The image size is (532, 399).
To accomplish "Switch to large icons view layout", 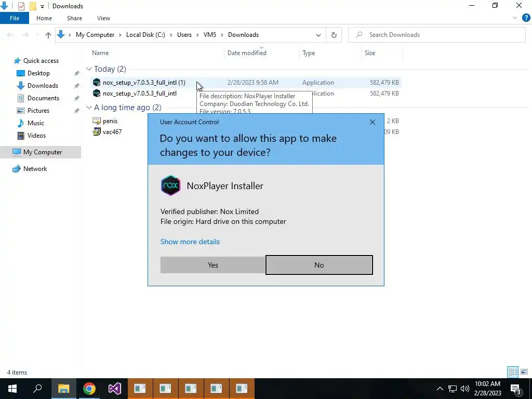I will point(524,372).
